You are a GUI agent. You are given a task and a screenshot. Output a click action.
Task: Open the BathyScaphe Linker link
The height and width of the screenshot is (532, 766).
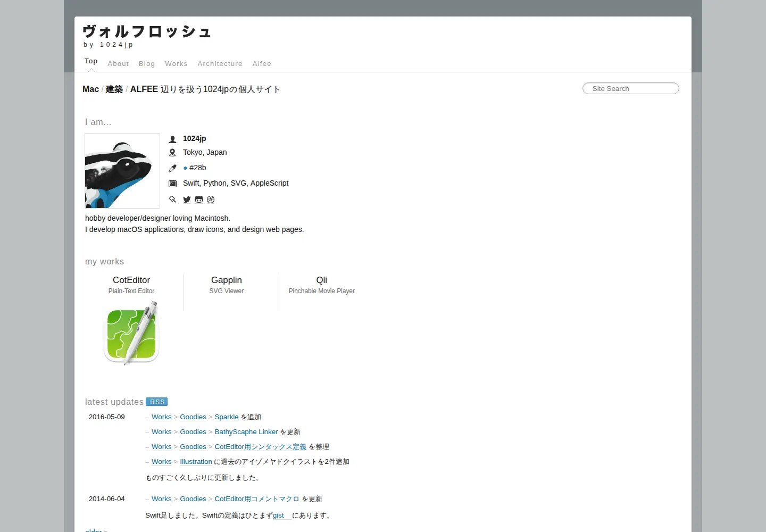click(x=246, y=432)
